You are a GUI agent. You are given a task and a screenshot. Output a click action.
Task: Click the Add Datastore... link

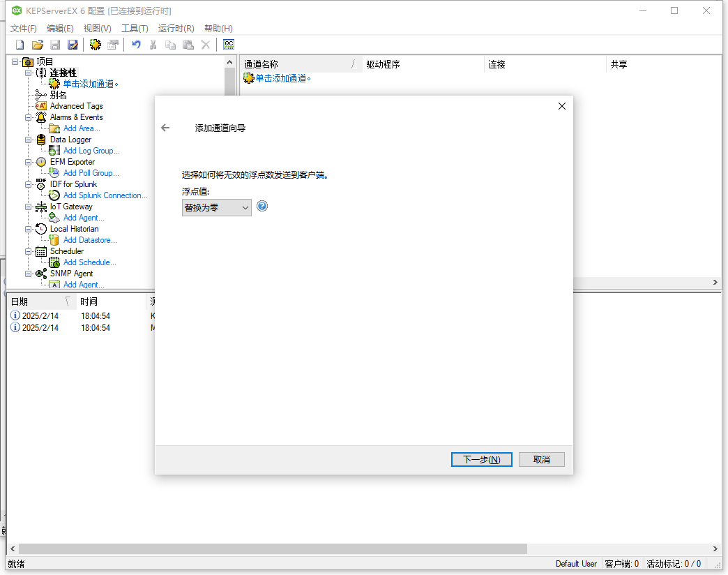pyautogui.click(x=90, y=240)
